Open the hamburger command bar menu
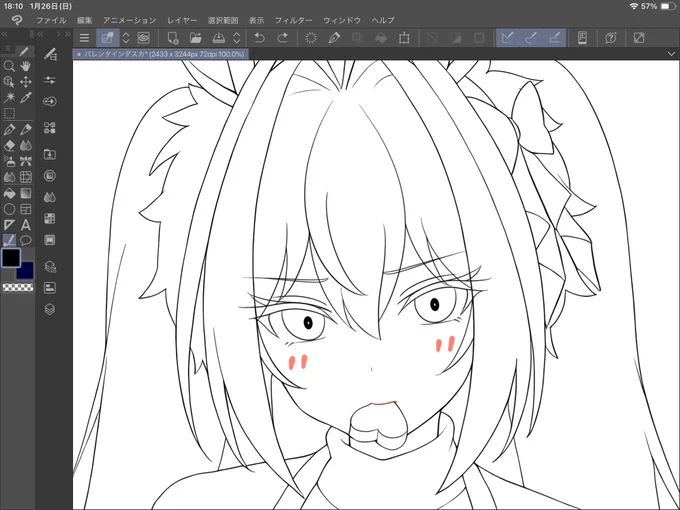 coord(85,38)
